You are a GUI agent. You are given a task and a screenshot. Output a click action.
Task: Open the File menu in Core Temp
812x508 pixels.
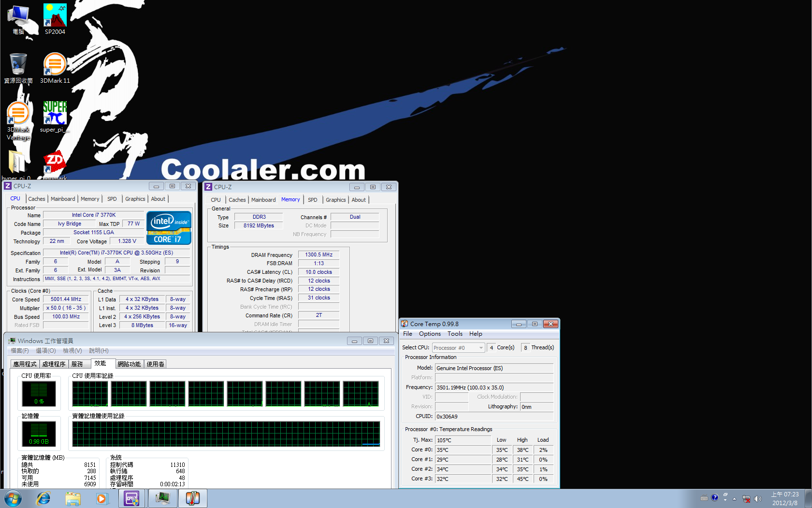407,334
